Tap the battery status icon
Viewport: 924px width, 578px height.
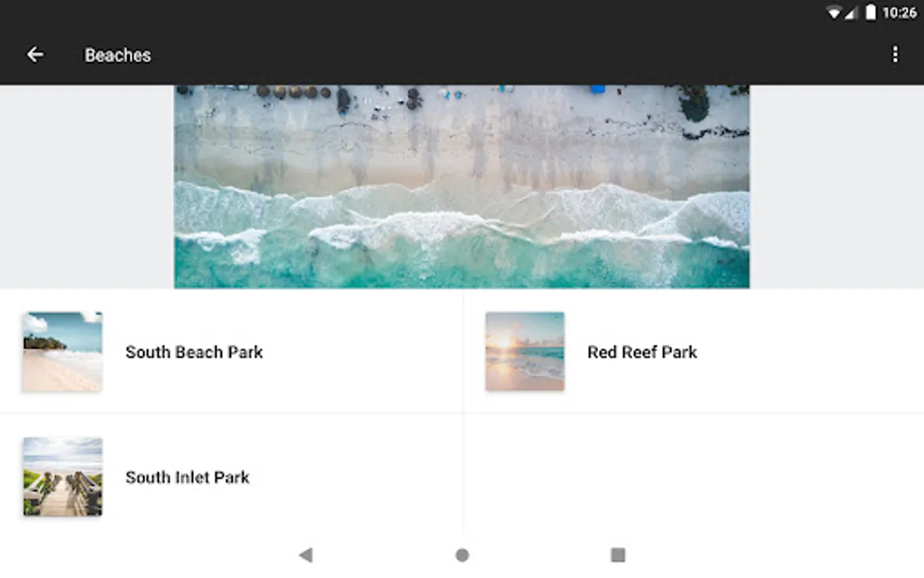(x=870, y=12)
